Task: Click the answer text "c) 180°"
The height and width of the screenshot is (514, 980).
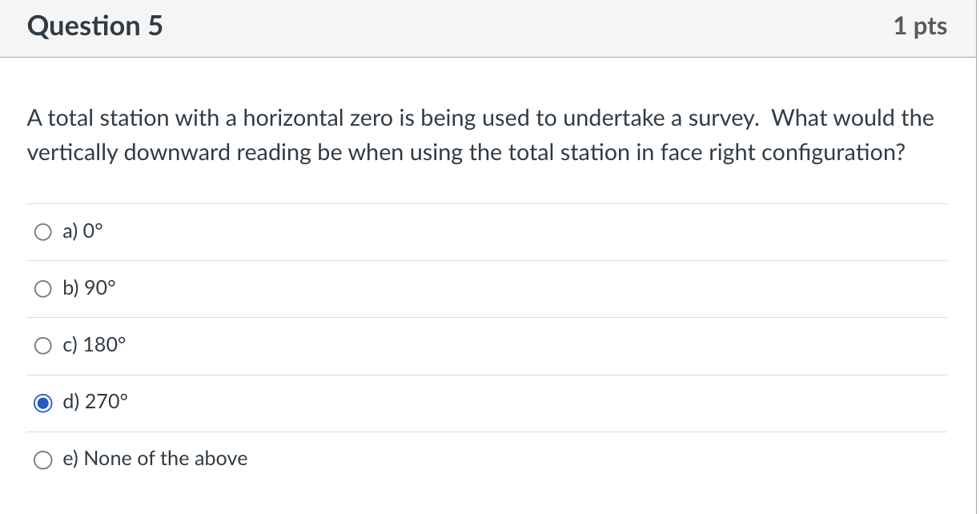Action: pyautogui.click(x=94, y=345)
